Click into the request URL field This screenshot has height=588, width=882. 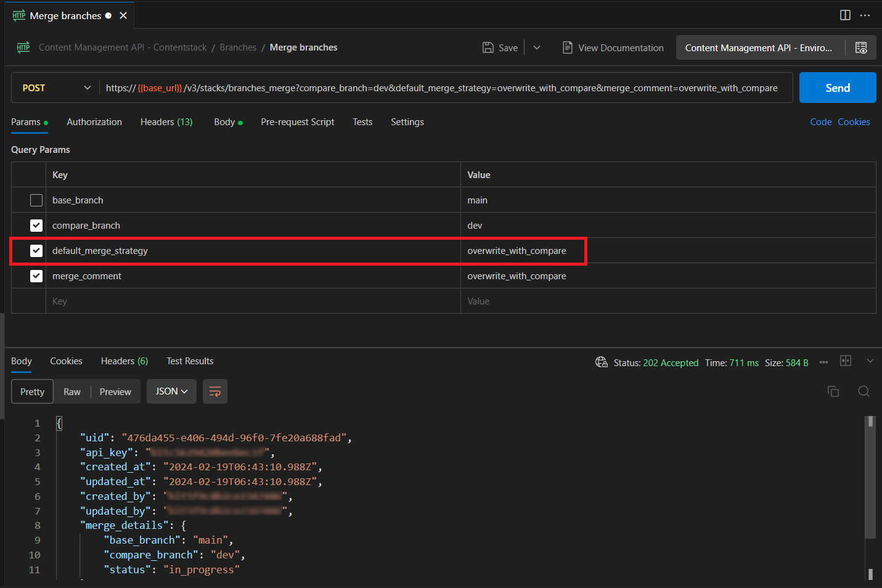(441, 88)
